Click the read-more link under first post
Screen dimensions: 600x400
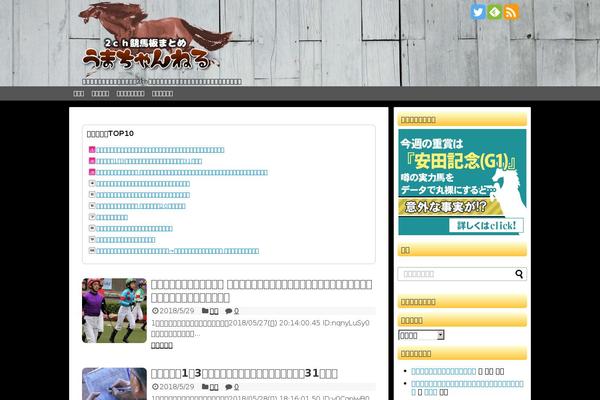[x=161, y=345]
